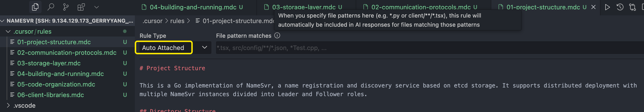
Task: Click the rules breadcrumb segment
Action: tap(177, 21)
